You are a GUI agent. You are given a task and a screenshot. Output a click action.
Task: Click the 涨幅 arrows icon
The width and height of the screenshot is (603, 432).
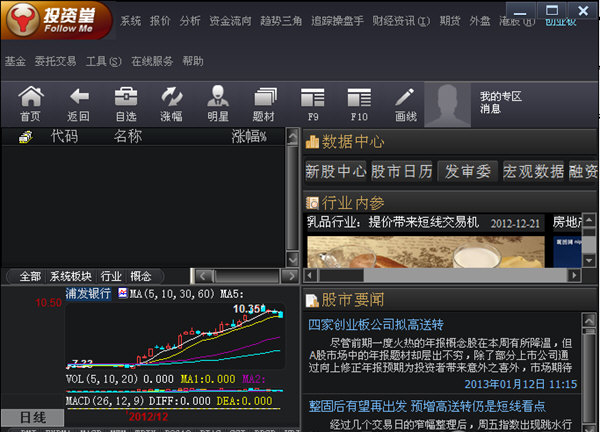(x=172, y=96)
